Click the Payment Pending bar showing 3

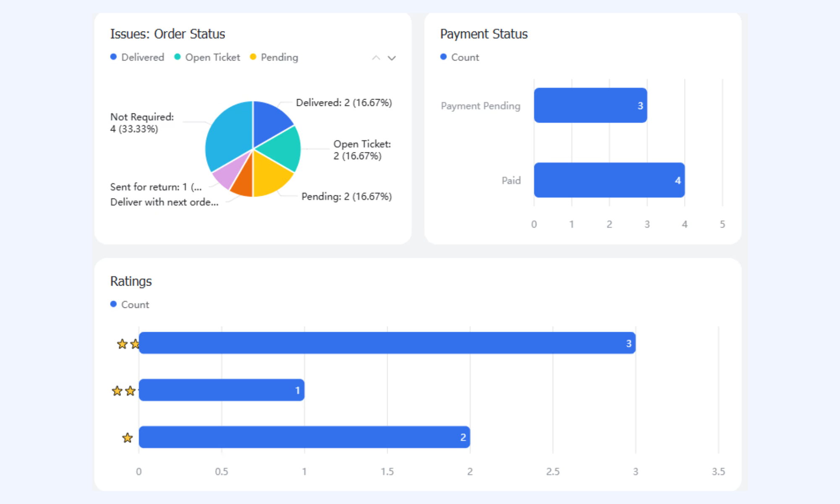click(x=591, y=105)
